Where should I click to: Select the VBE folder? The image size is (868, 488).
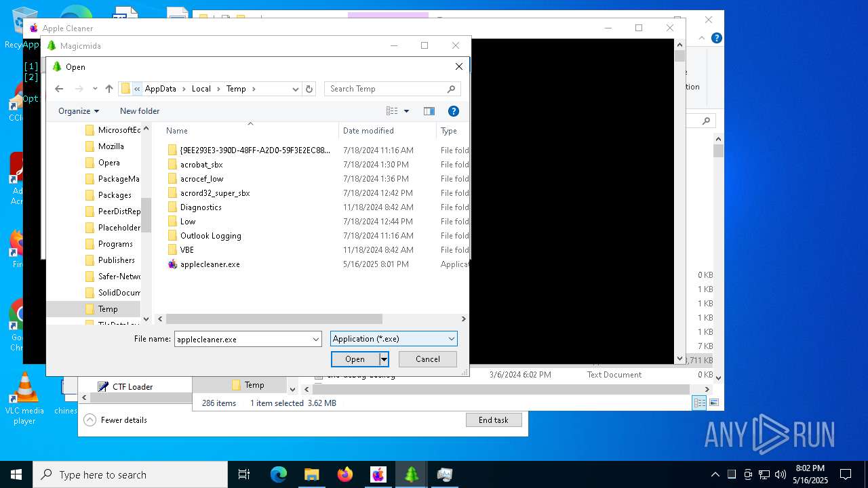[187, 250]
